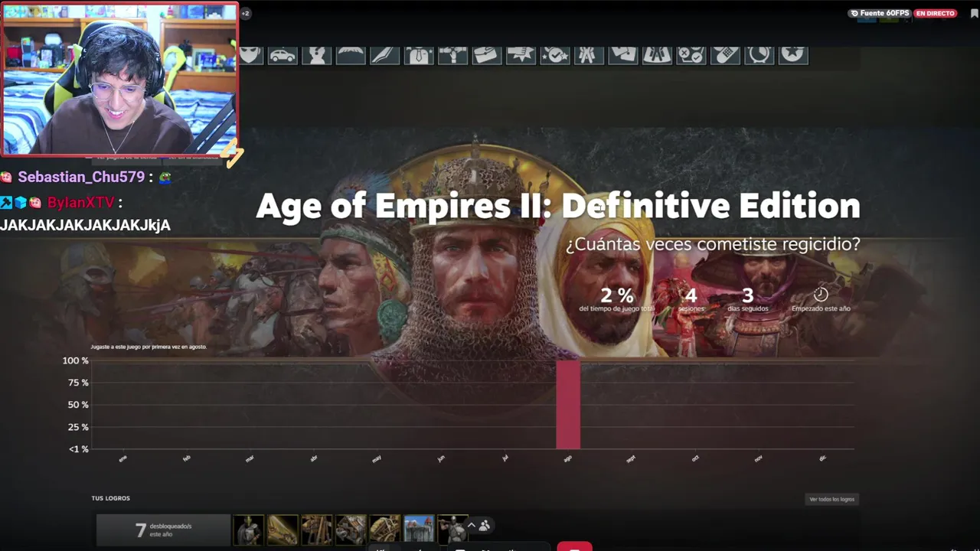
Task: Click the EN DIRECTO live badge
Action: [x=936, y=13]
